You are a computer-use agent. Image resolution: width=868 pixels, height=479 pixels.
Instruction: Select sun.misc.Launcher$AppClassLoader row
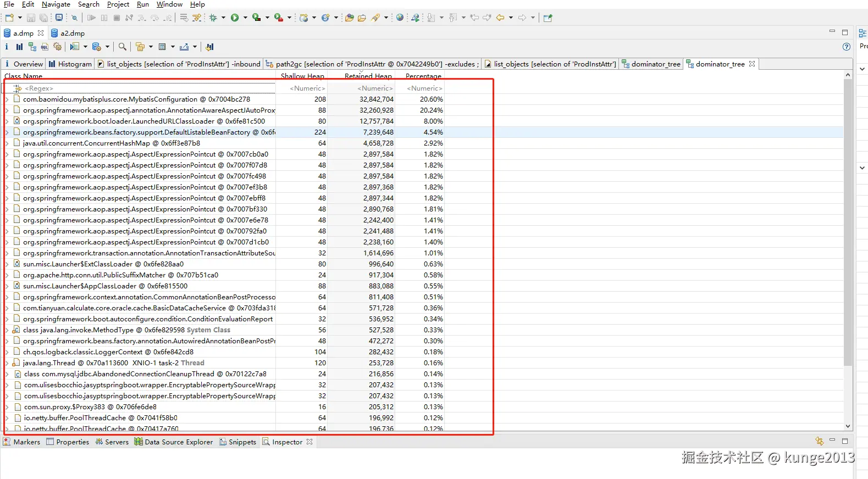223,286
